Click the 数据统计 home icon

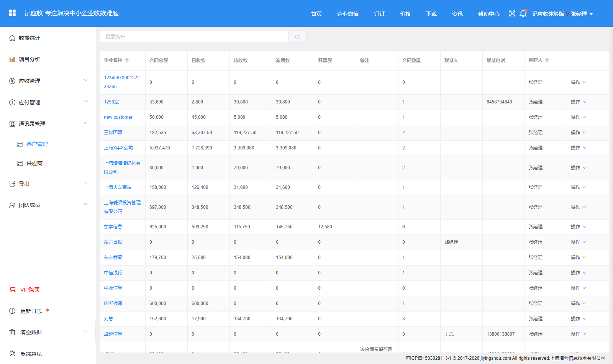click(x=12, y=38)
